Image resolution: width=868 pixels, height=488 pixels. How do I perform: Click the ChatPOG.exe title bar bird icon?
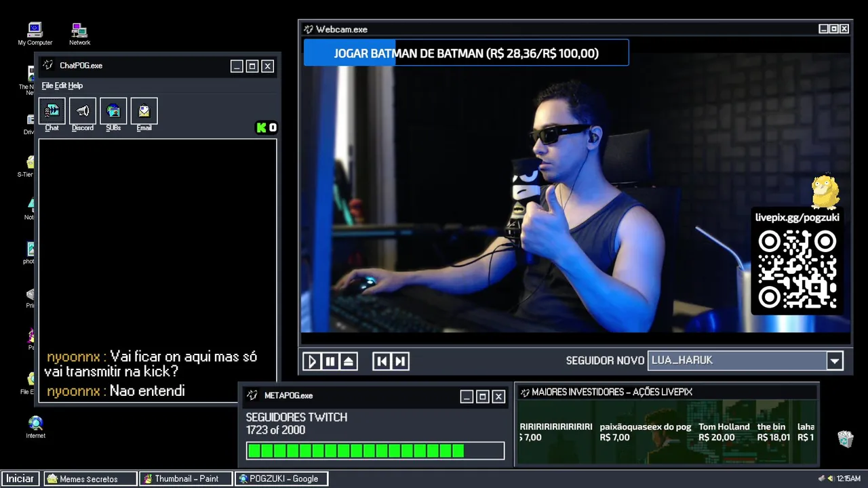(47, 65)
